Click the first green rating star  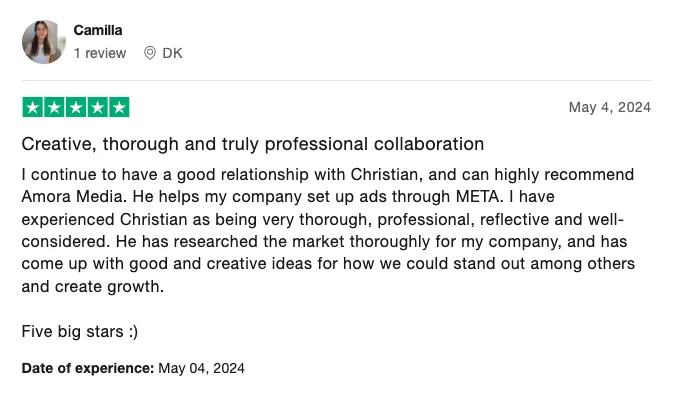[x=33, y=107]
